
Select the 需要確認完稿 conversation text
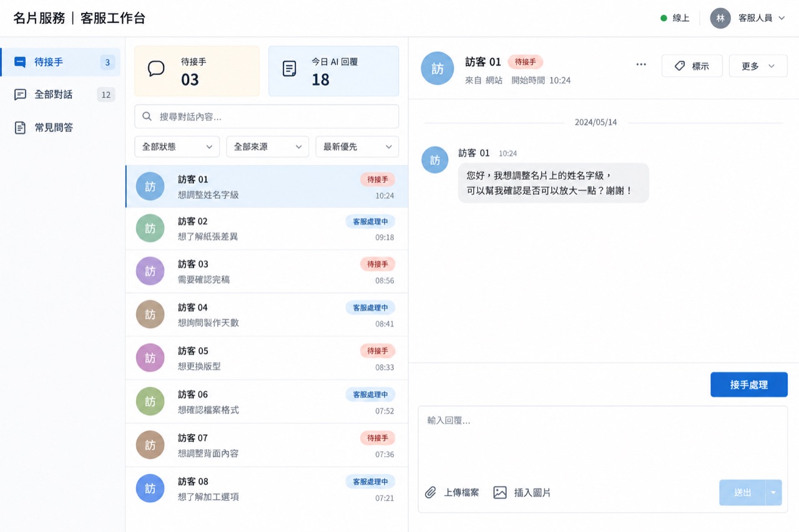click(x=204, y=280)
